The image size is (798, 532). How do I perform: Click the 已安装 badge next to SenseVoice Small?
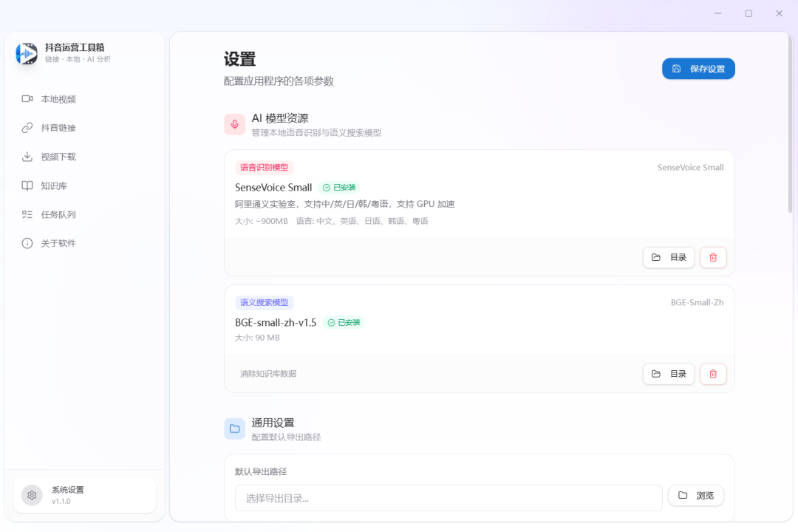pos(340,187)
